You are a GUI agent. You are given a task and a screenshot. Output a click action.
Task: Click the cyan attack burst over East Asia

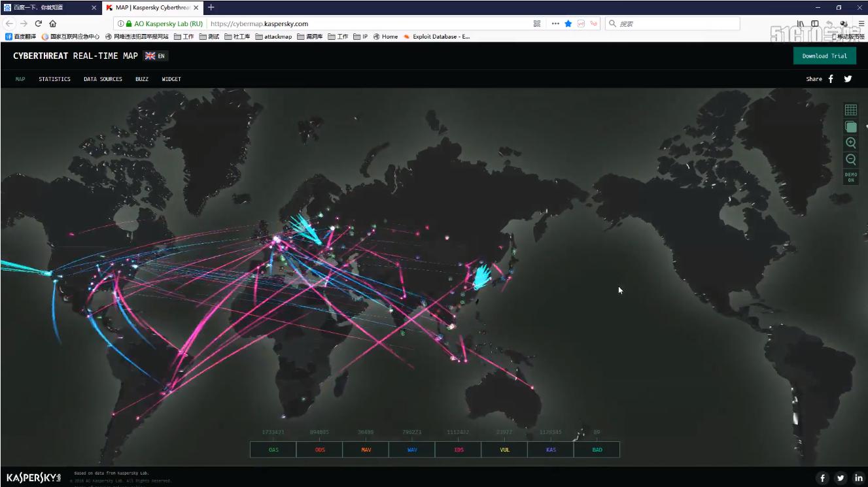point(481,277)
